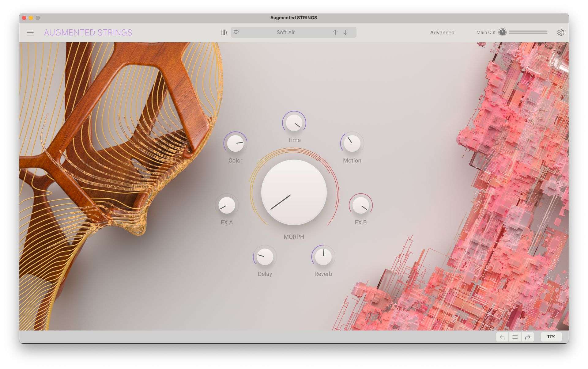Click the Soft Air preset name
The height and width of the screenshot is (369, 588).
tap(285, 32)
